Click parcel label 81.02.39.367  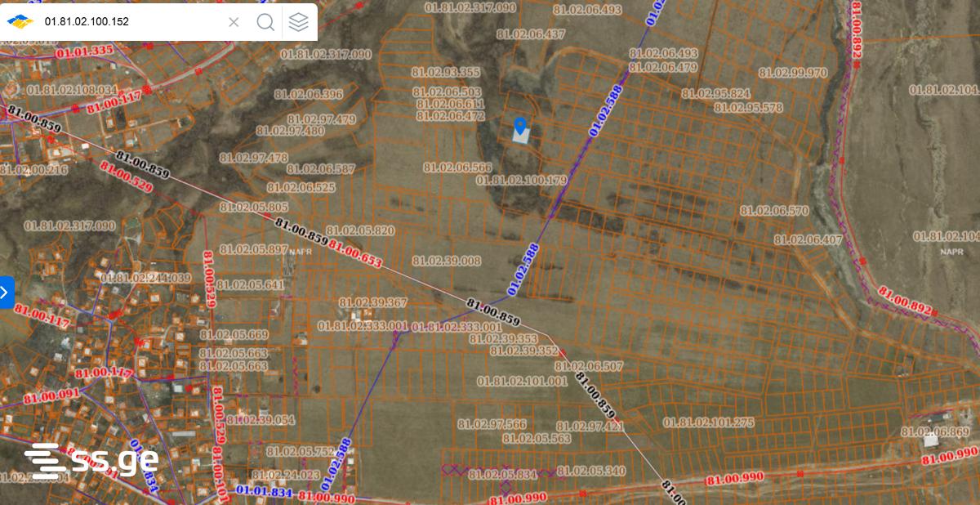(x=372, y=303)
